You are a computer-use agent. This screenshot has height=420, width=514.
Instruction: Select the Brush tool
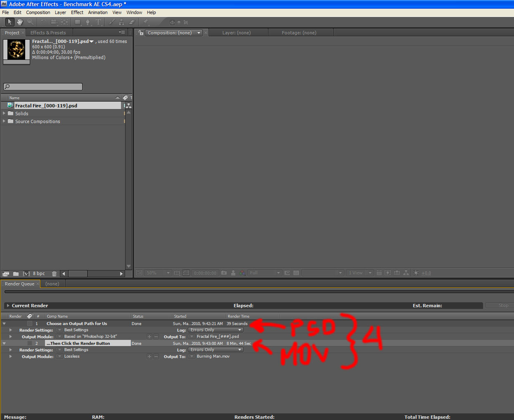click(112, 22)
